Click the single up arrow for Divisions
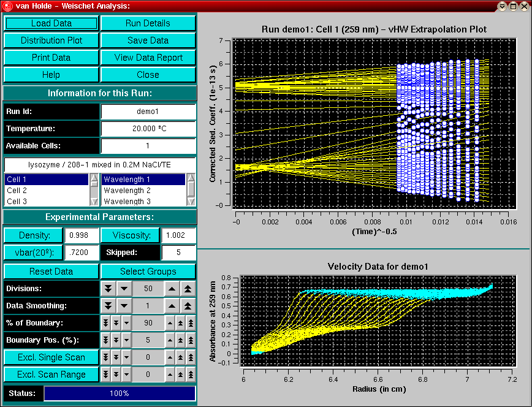Image resolution: width=532 pixels, height=407 pixels. click(x=173, y=289)
